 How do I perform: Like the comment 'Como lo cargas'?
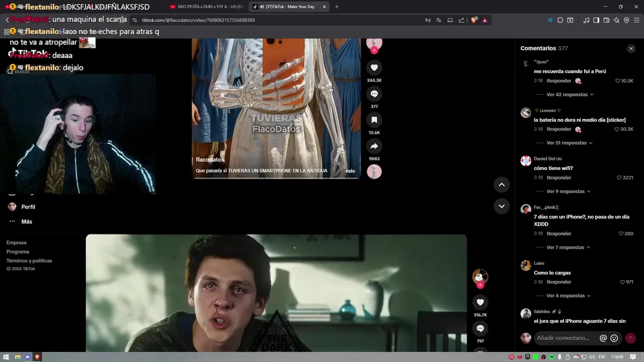622,282
